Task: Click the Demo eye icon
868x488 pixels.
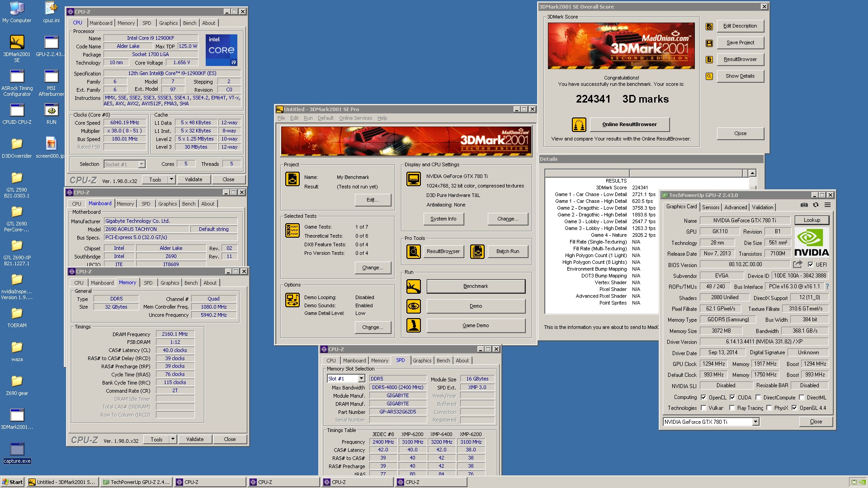Action: [414, 306]
